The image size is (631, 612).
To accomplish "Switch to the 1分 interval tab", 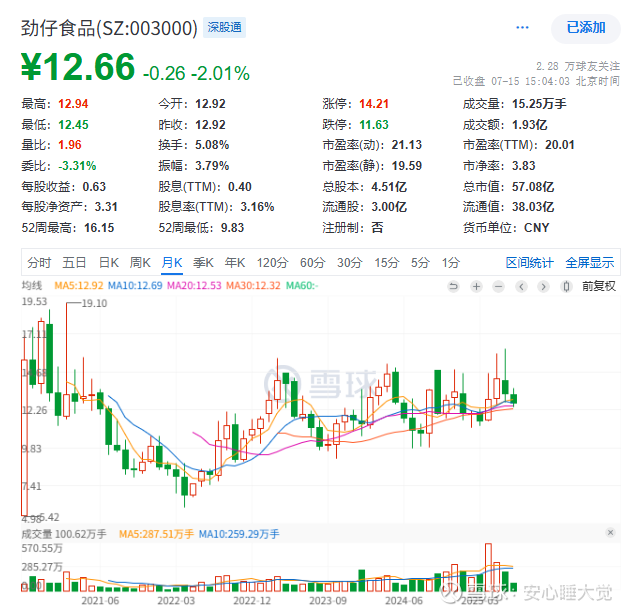I will coord(451,263).
